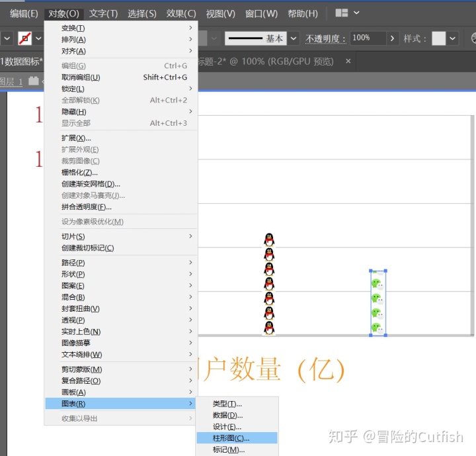Viewport: 476px width, 456px height.
Task: Open the 隐藏(H) submenu
Action: [121, 112]
